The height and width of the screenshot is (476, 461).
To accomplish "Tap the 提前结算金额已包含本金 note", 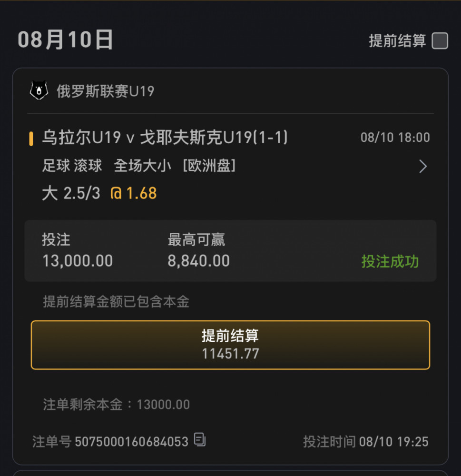I will [x=116, y=302].
